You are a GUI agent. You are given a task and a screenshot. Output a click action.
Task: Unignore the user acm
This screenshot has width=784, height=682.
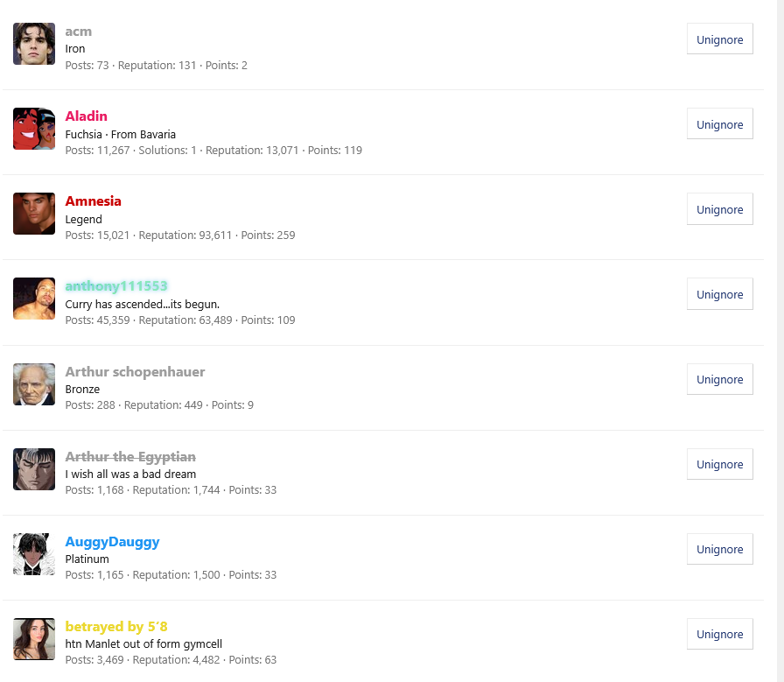(x=720, y=39)
